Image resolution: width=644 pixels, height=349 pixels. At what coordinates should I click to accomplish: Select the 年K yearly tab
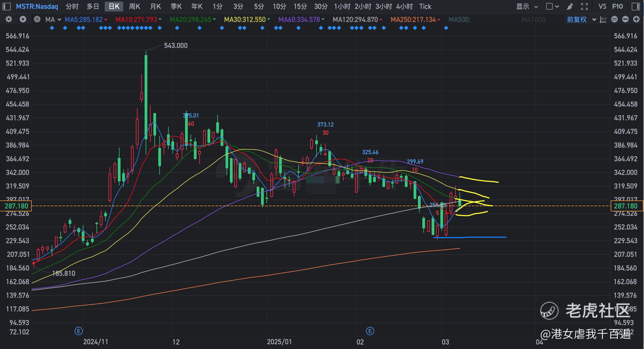197,6
